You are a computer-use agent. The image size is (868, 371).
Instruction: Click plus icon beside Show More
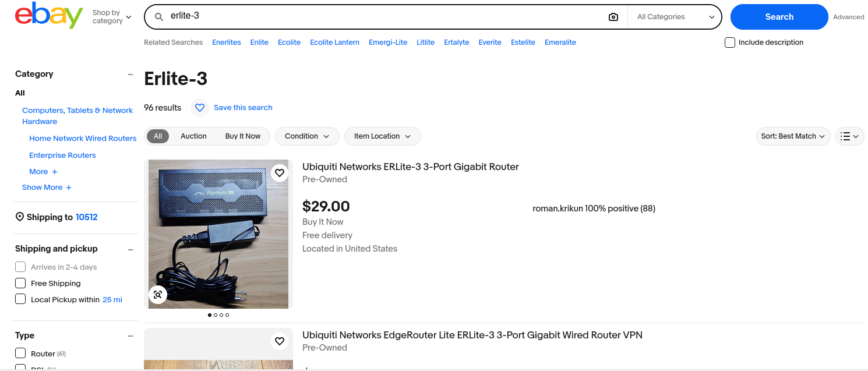tap(69, 188)
